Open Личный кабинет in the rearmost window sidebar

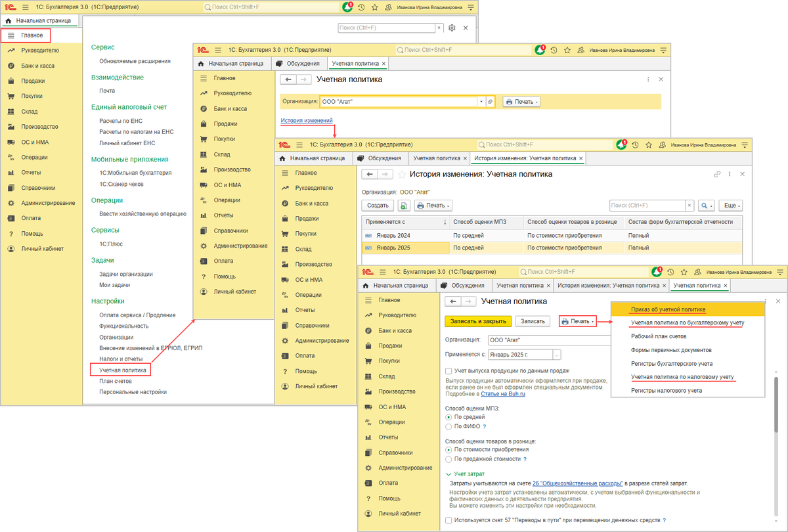click(x=42, y=249)
